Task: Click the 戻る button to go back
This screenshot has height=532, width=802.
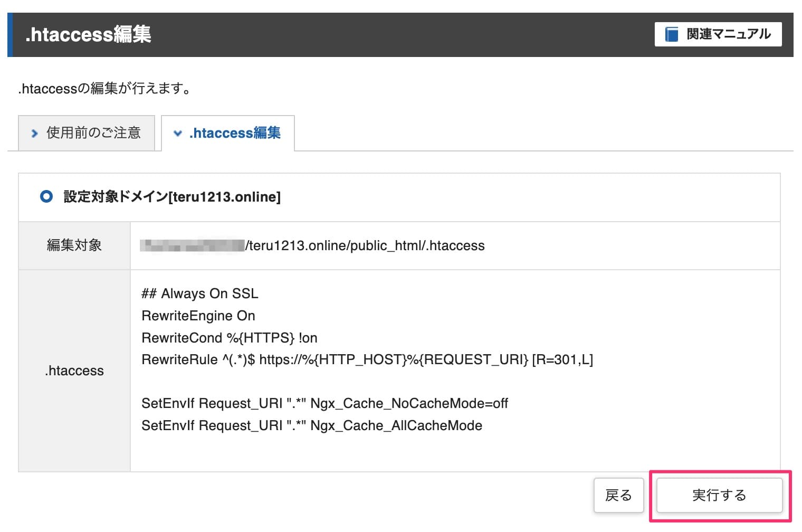Action: click(618, 495)
